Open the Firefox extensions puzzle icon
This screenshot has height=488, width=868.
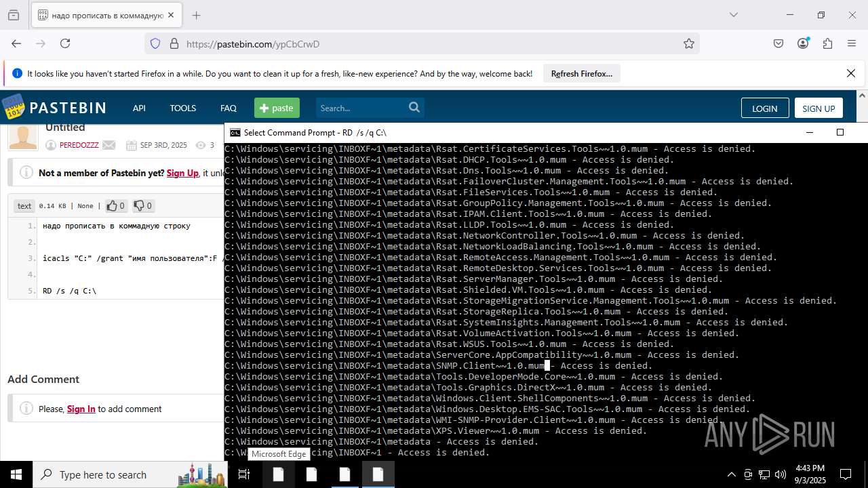pyautogui.click(x=827, y=43)
